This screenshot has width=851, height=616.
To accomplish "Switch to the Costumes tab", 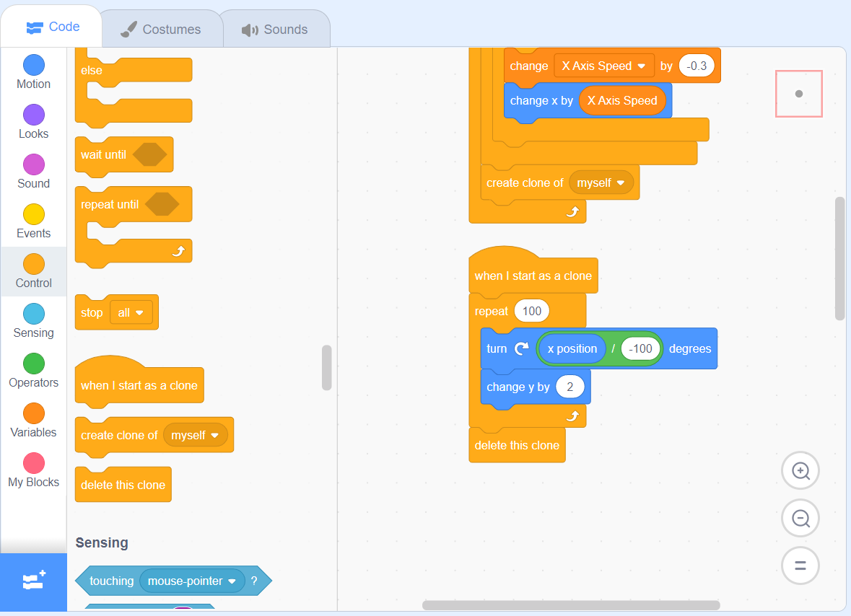I will tap(162, 27).
